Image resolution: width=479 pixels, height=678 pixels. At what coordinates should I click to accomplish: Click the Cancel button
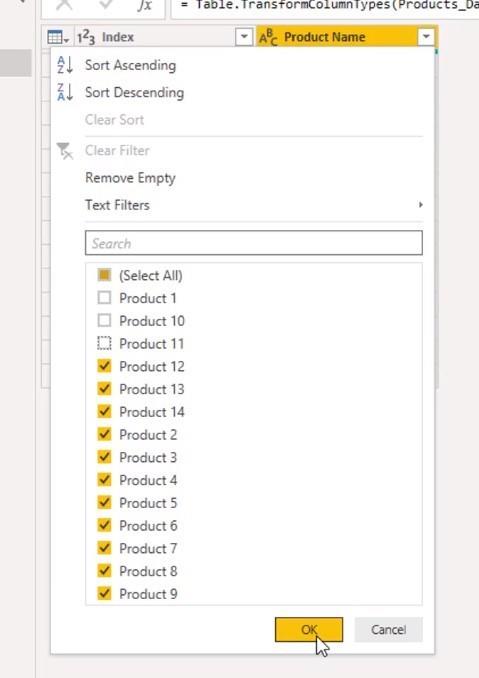(x=388, y=630)
